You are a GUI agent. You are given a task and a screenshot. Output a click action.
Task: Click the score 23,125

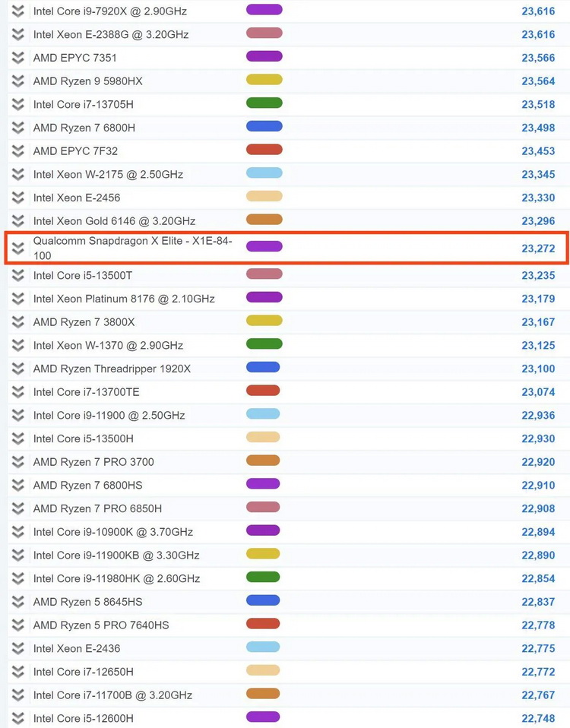pyautogui.click(x=538, y=346)
